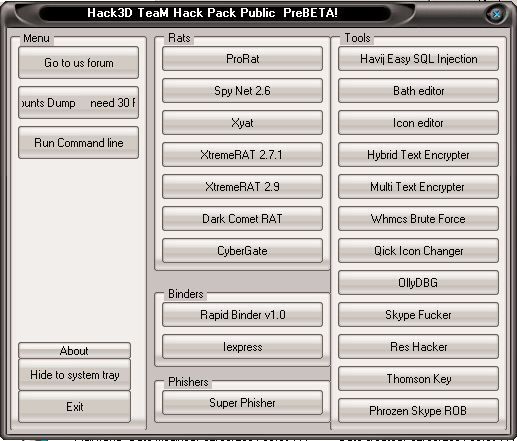Image resolution: width=517 pixels, height=441 pixels.
Task: Launch the Bath editor tool
Action: (x=418, y=91)
